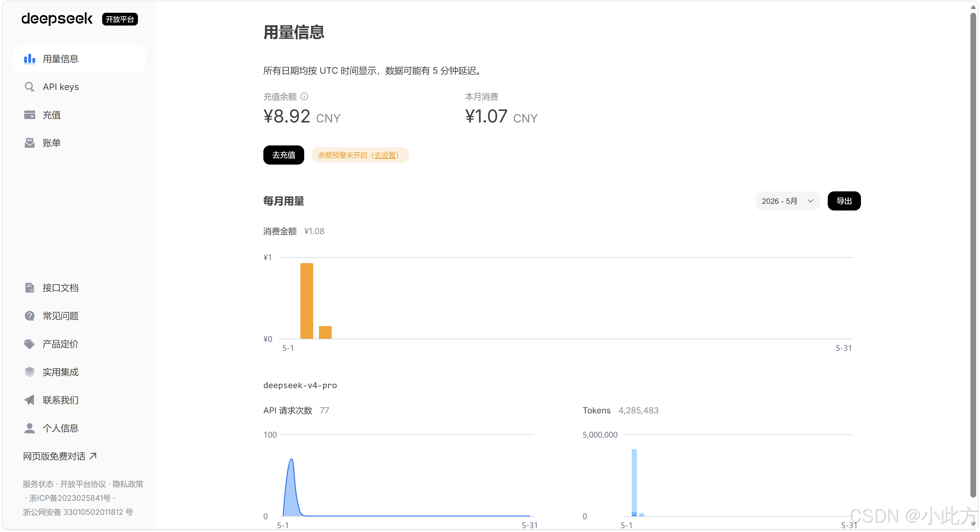Click the 去设置 balance alert link

point(385,155)
